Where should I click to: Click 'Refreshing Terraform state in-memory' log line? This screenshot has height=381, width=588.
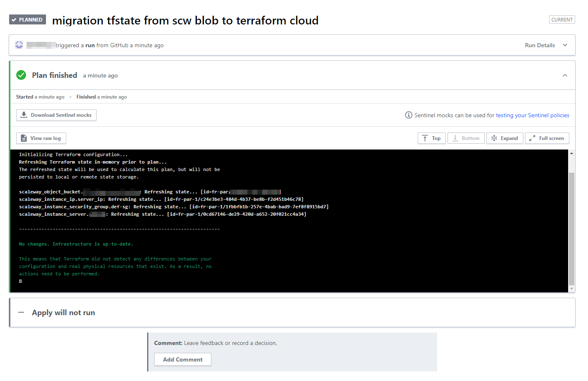tap(93, 162)
